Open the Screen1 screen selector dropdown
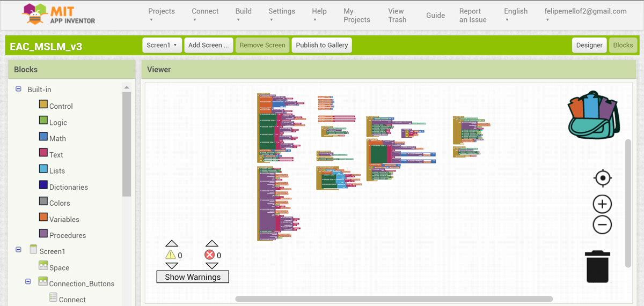 [162, 45]
